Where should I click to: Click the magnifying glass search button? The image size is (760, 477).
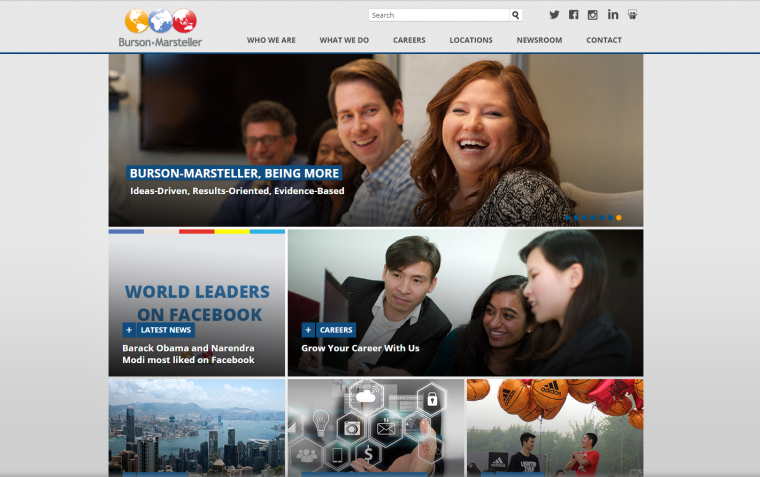pos(516,15)
